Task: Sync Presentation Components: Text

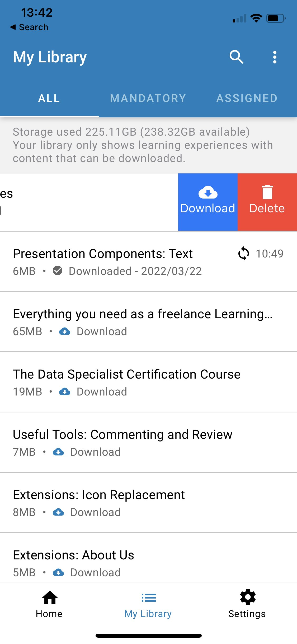Action: click(x=243, y=254)
